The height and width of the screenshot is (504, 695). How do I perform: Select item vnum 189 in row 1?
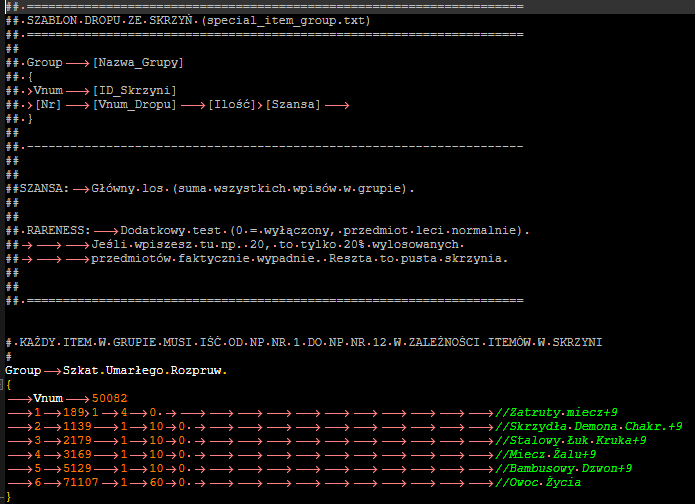click(74, 413)
